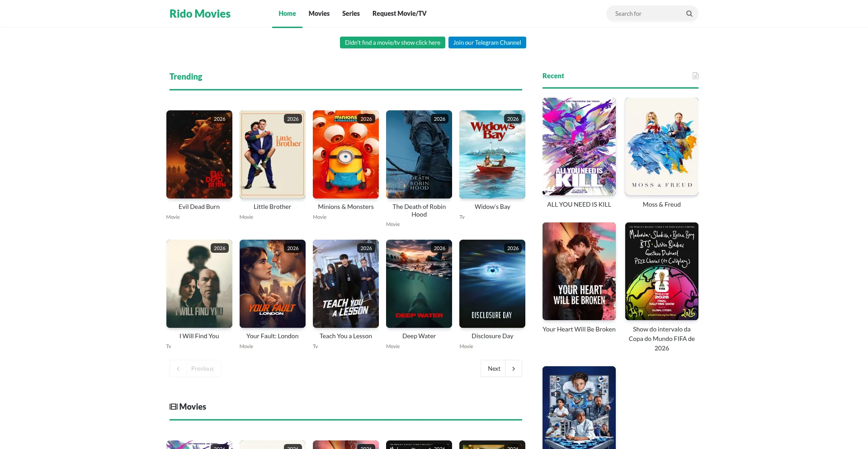Open the Minions & Monsters poster

346,154
